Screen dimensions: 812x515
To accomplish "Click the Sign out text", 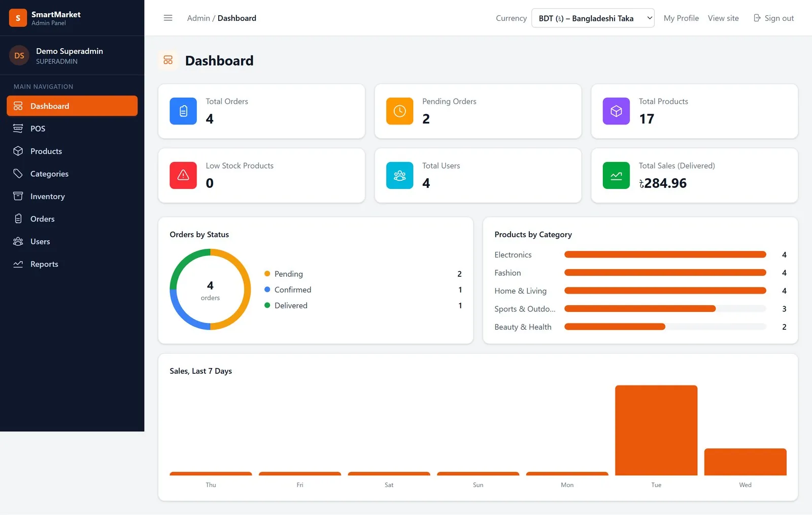I will point(779,18).
